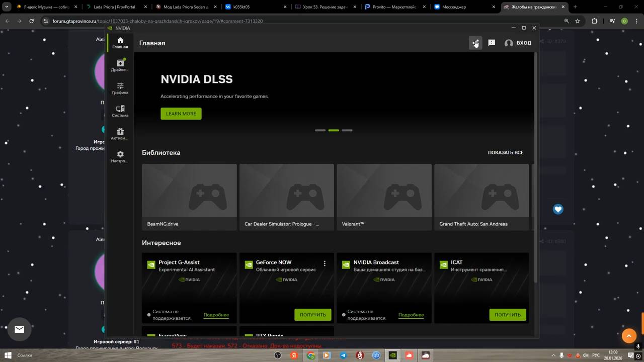The image size is (644, 362).
Task: Open Google Chrome from the taskbar
Action: pyautogui.click(x=311, y=355)
